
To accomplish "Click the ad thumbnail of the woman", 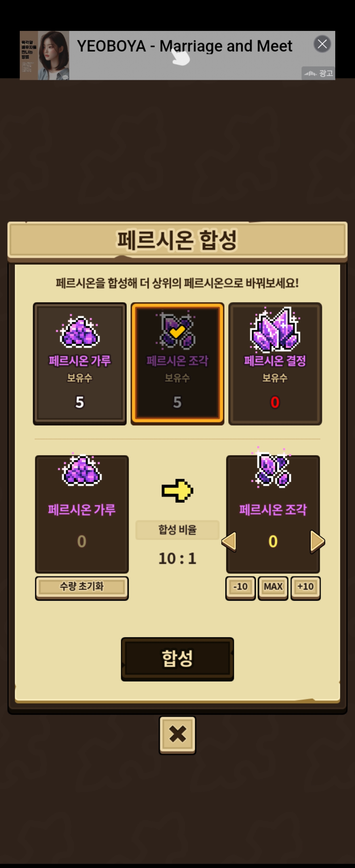I will (53, 56).
